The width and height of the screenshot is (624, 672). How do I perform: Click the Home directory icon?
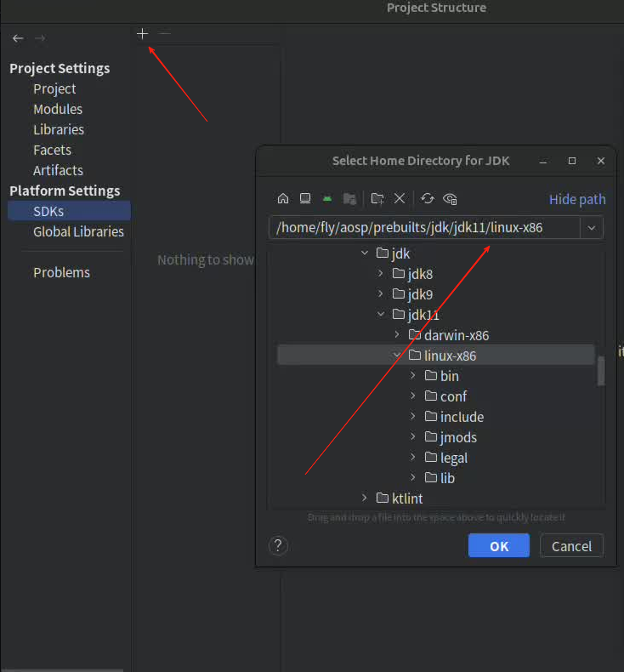[x=283, y=199]
